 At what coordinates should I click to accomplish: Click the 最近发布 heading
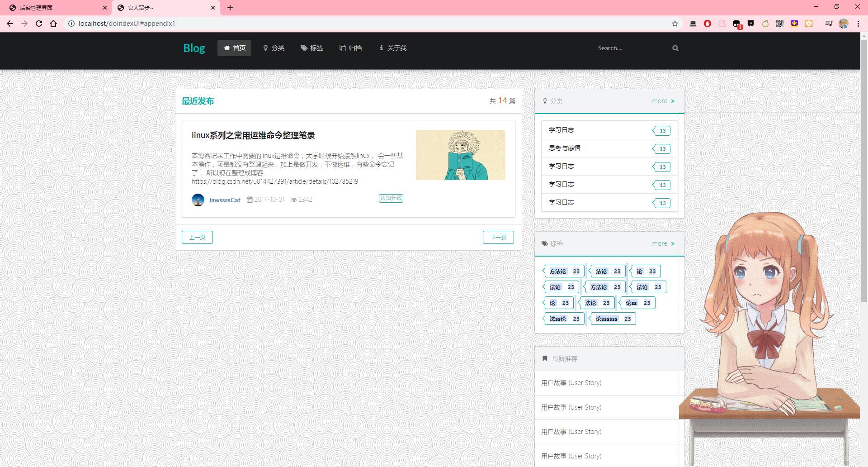pos(198,101)
